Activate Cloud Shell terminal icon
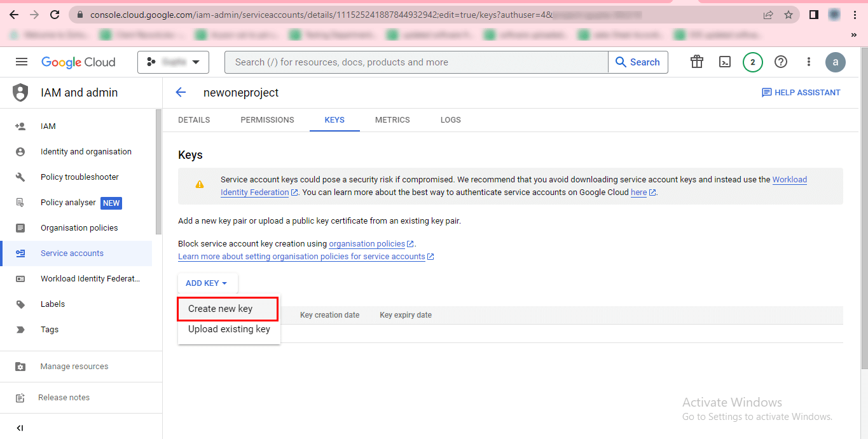Screen dimensions: 868x439 724,62
